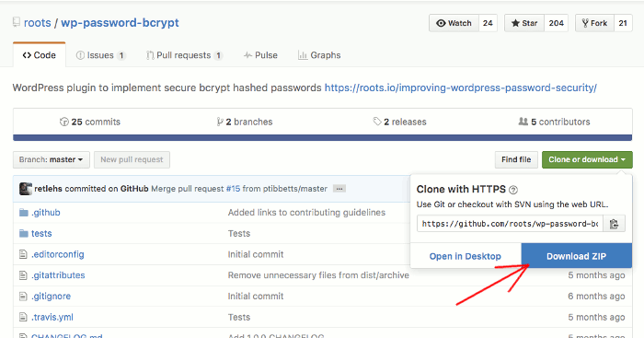The image size is (644, 338).
Task: Open the wp-password-bcrypt repository link
Action: coord(120,23)
